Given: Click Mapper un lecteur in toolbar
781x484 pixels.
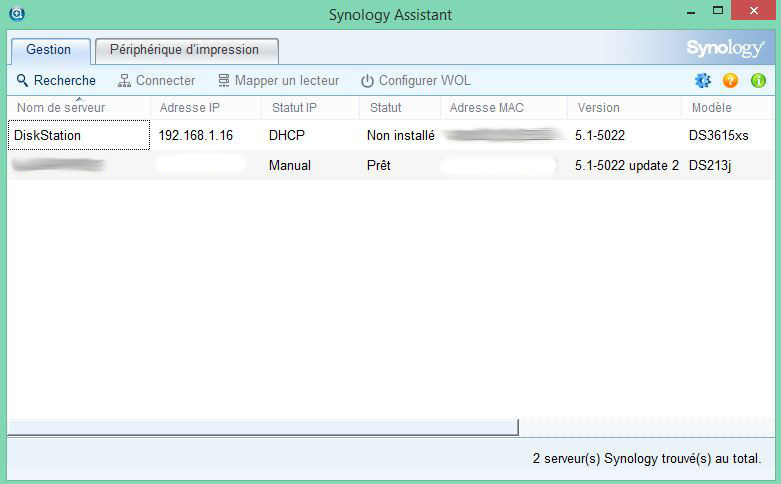Looking at the screenshot, I should click(278, 80).
